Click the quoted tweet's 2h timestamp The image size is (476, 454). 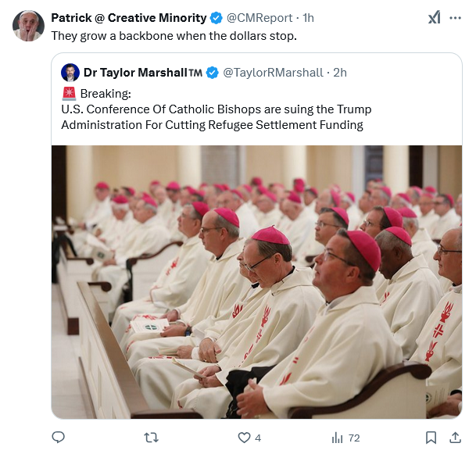tap(340, 73)
